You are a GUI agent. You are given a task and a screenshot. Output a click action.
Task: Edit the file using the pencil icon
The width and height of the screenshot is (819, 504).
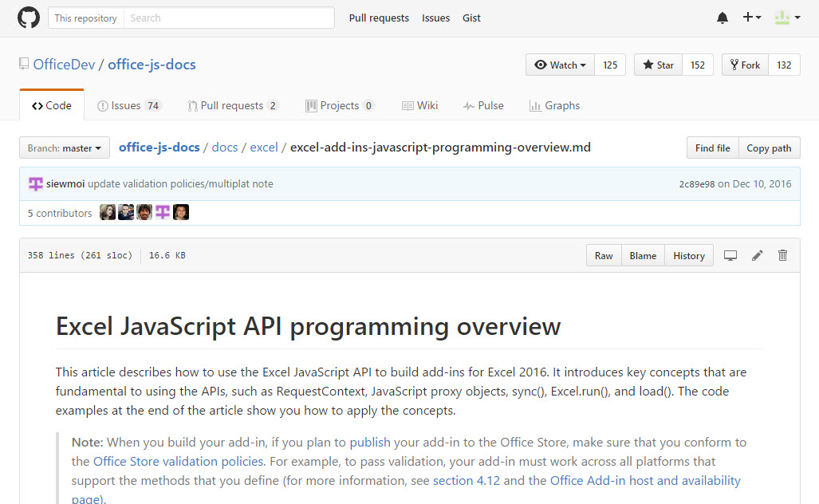pos(756,255)
